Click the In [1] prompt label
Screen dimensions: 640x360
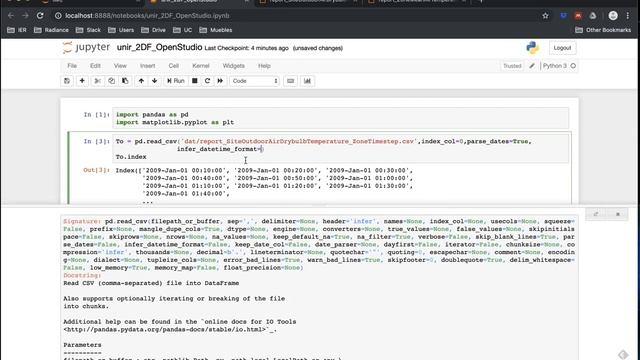click(96, 115)
